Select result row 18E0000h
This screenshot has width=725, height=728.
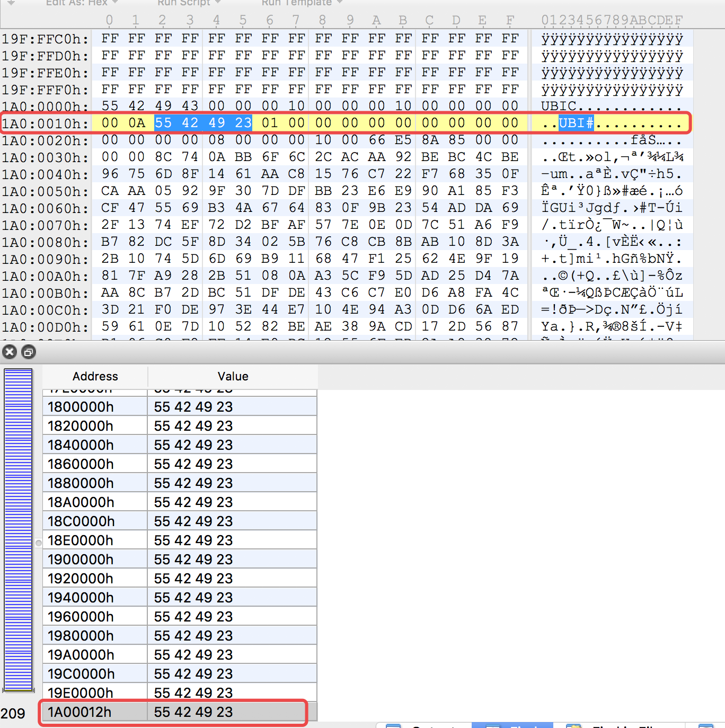180,540
